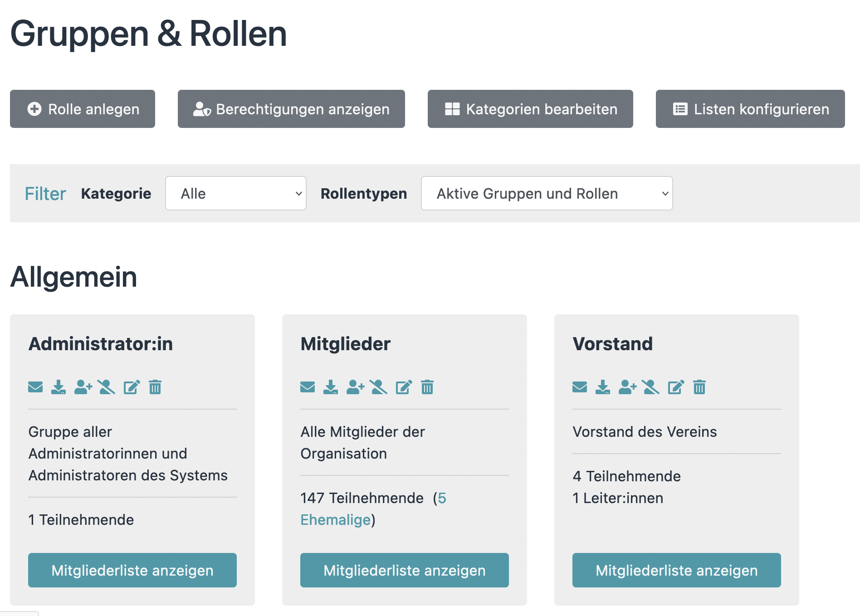The width and height of the screenshot is (860, 616).
Task: Open the Kategorie dropdown
Action: click(236, 193)
